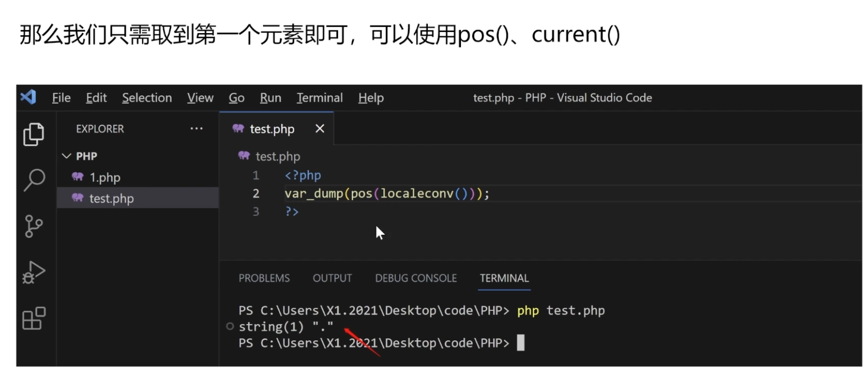Open the Source Control view icon
The image size is (868, 374).
(x=33, y=226)
